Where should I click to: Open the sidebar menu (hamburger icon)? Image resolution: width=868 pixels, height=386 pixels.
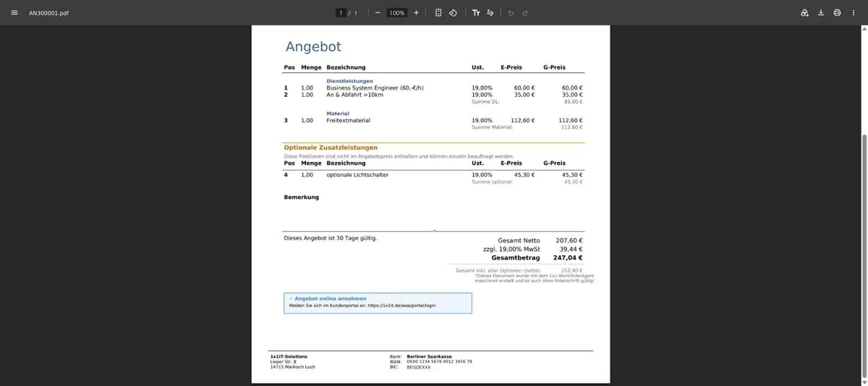(x=14, y=13)
